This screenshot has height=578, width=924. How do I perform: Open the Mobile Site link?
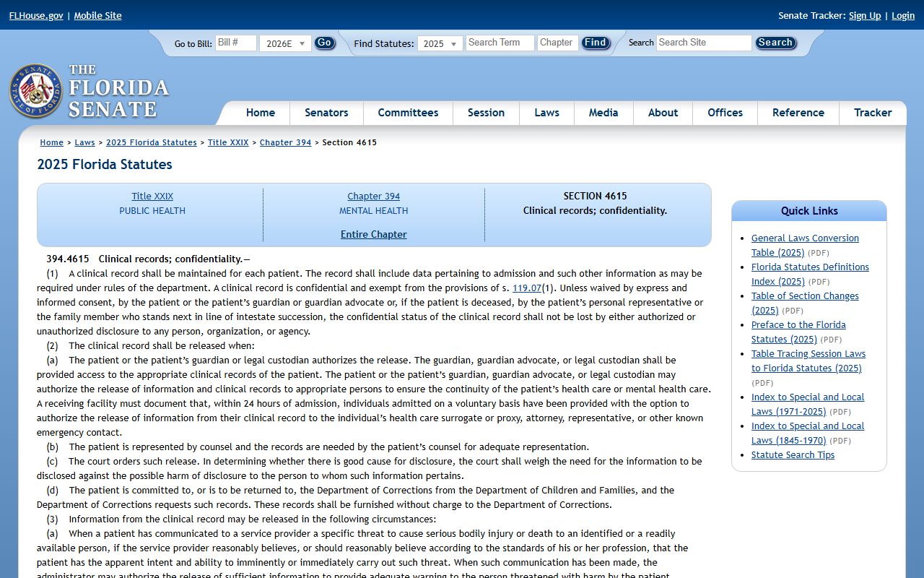(97, 15)
